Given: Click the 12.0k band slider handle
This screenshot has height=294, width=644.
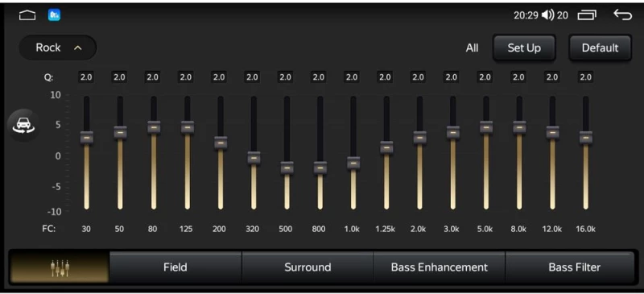Looking at the screenshot, I should click(552, 132).
